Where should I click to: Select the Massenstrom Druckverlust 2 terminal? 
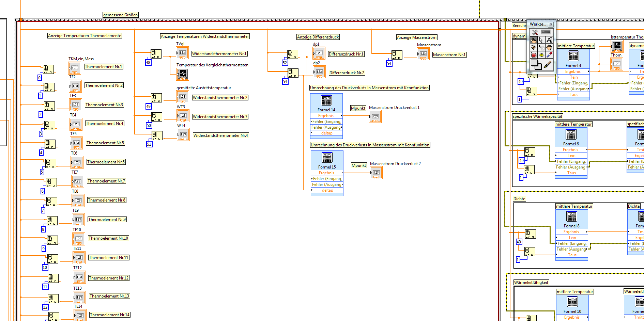pyautogui.click(x=376, y=173)
